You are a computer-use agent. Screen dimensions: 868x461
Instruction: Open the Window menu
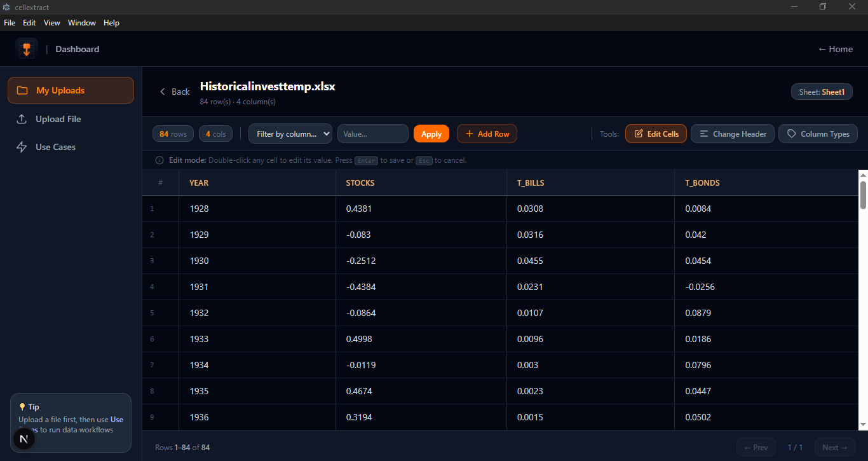(82, 23)
